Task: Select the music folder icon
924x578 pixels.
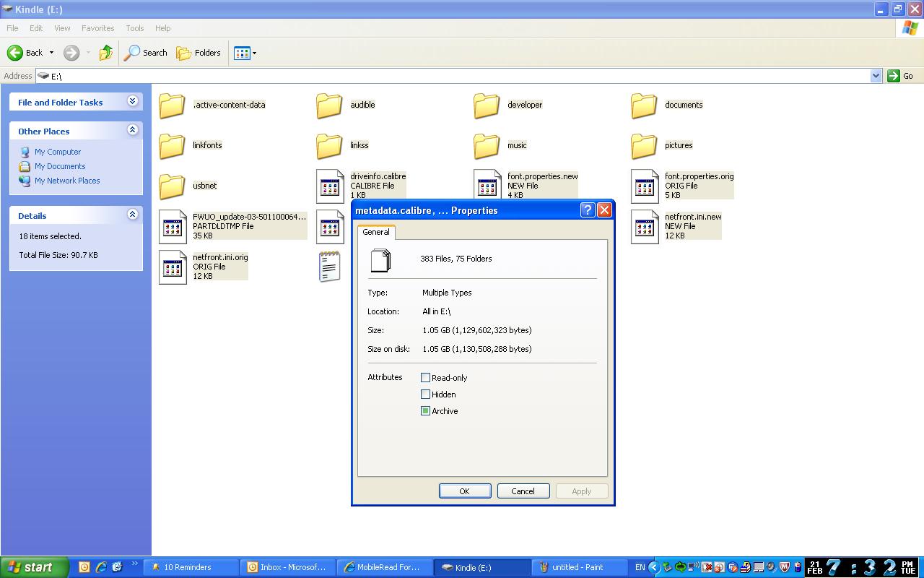Action: tap(487, 146)
